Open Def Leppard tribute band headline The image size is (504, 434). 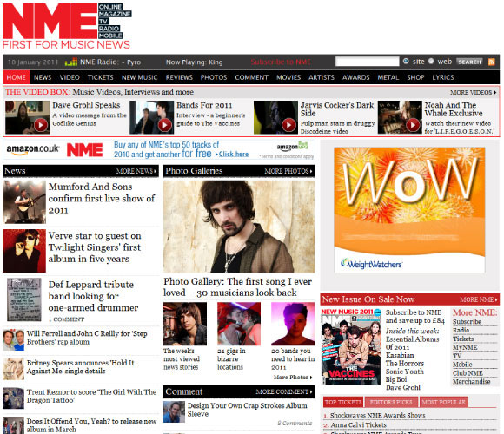pos(93,296)
